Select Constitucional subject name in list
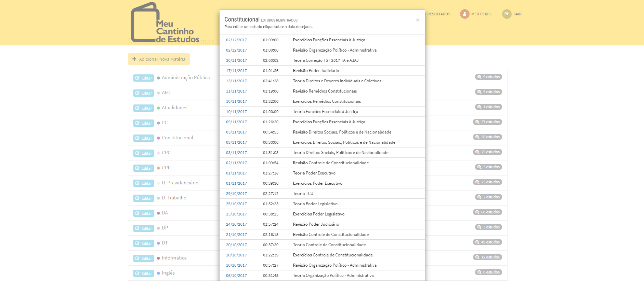Screen dimensions: 644x281 [x=177, y=138]
